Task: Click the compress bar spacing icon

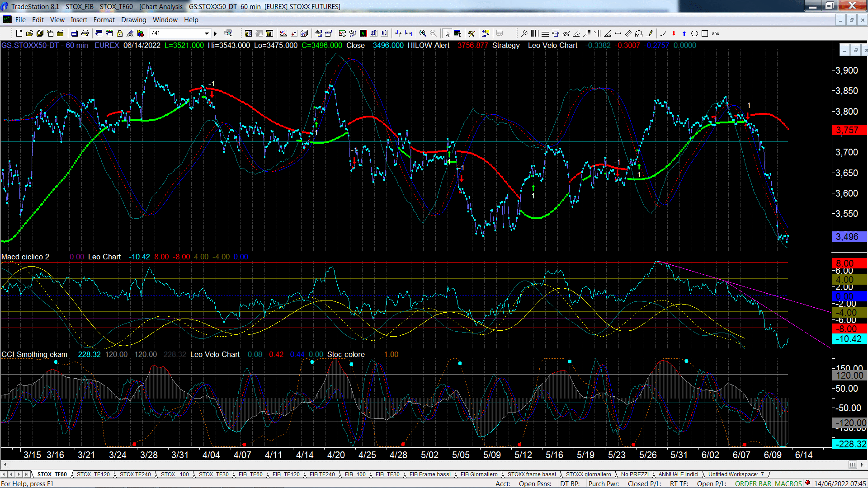Action: point(398,33)
